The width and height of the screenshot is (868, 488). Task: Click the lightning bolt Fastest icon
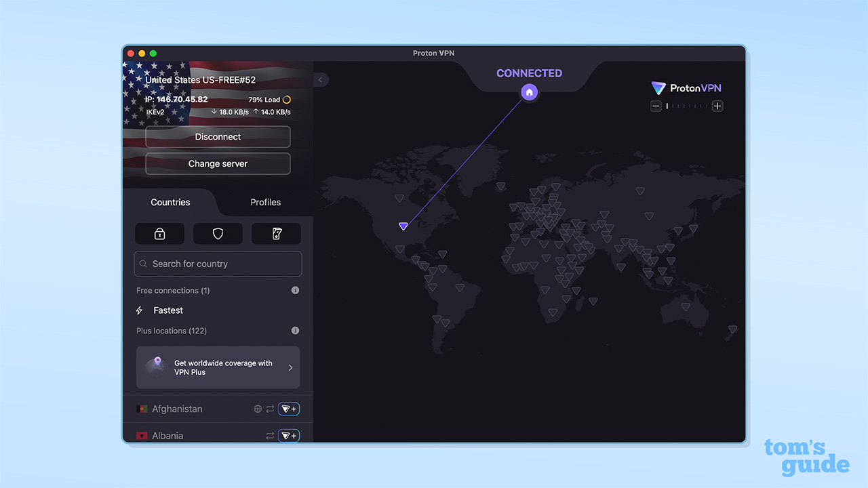tap(140, 310)
